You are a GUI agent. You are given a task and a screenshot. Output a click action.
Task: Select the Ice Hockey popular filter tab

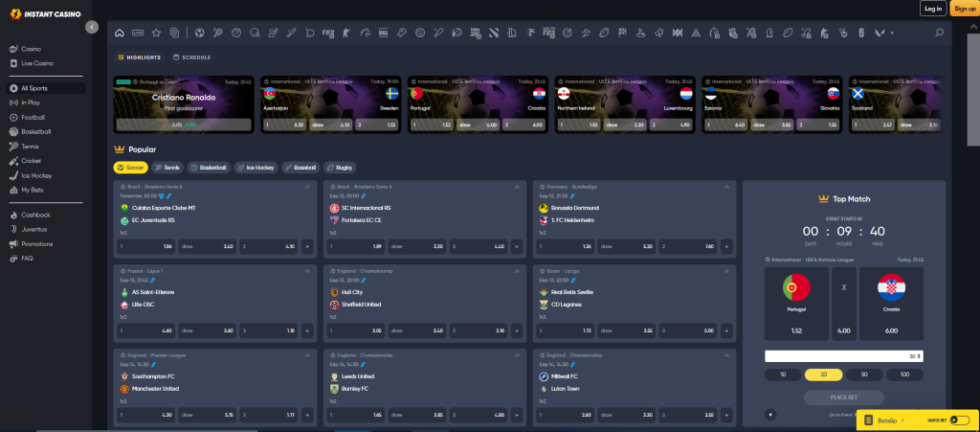click(x=256, y=167)
